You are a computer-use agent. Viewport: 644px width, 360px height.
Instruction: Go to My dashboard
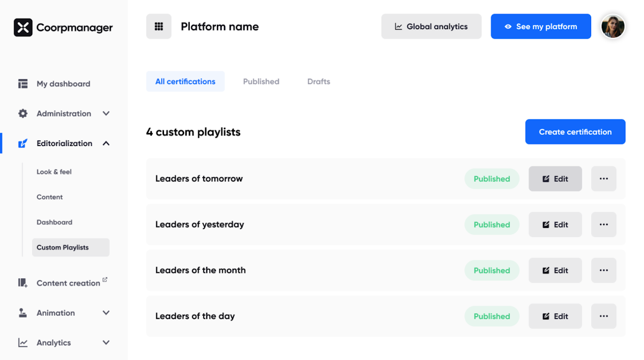click(x=63, y=84)
